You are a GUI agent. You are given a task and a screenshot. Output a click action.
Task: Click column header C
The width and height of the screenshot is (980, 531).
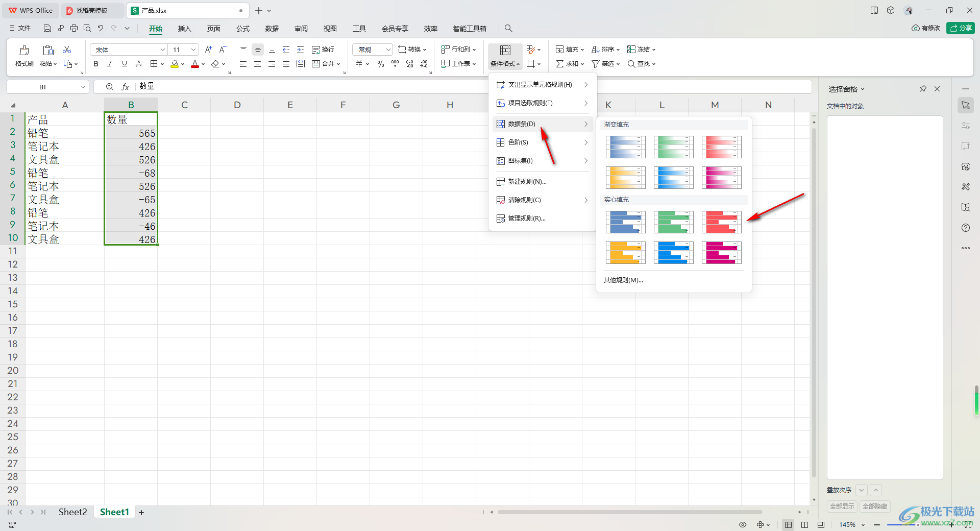pos(184,105)
